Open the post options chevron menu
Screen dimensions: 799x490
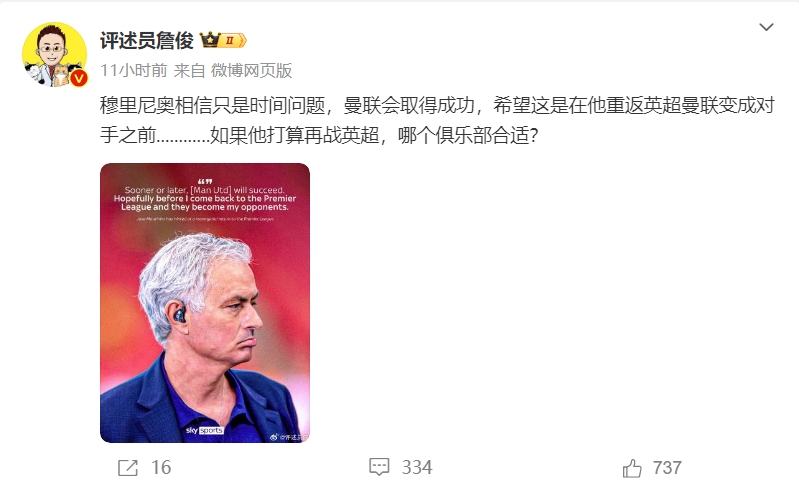(x=766, y=27)
